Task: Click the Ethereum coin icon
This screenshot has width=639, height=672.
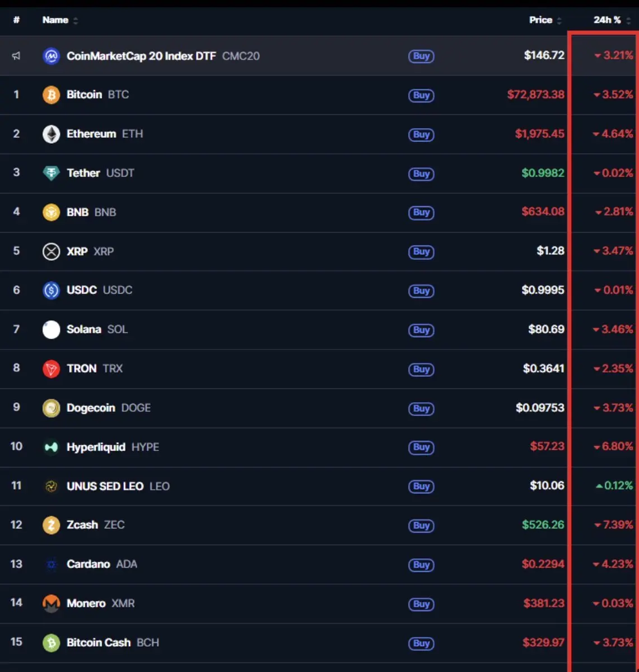Action: pyautogui.click(x=51, y=134)
